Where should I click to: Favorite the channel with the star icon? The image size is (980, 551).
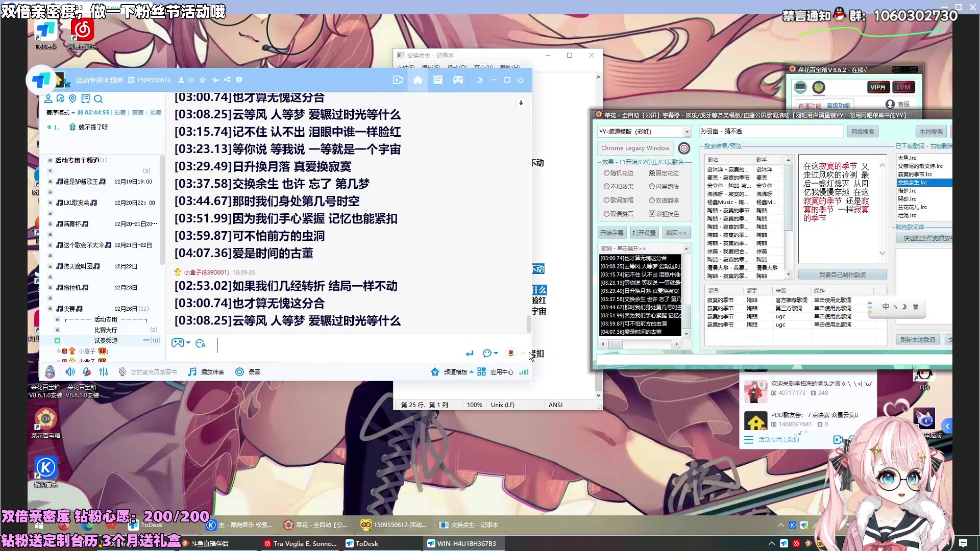click(x=203, y=80)
